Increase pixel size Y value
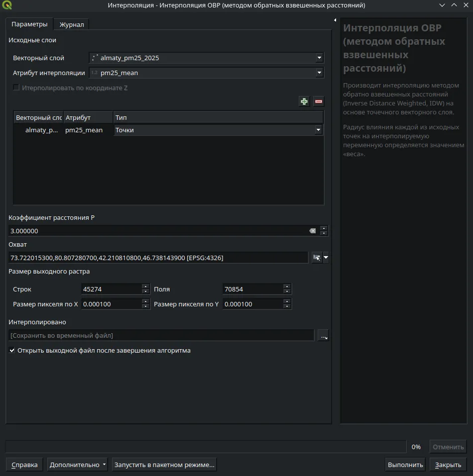 click(x=287, y=301)
